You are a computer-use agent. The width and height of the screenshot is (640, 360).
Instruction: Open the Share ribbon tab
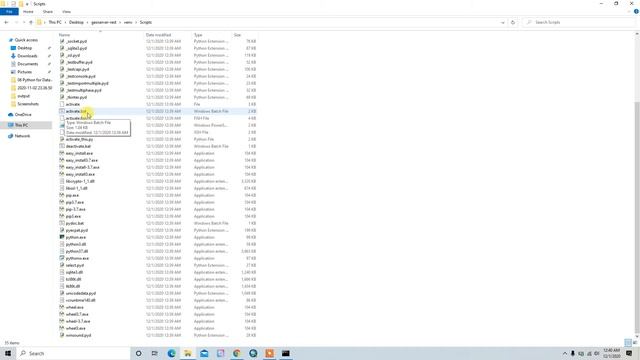[x=48, y=11]
